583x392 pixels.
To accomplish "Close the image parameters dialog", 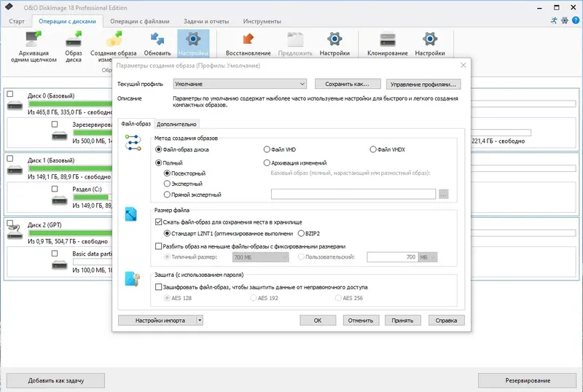I will tap(463, 65).
